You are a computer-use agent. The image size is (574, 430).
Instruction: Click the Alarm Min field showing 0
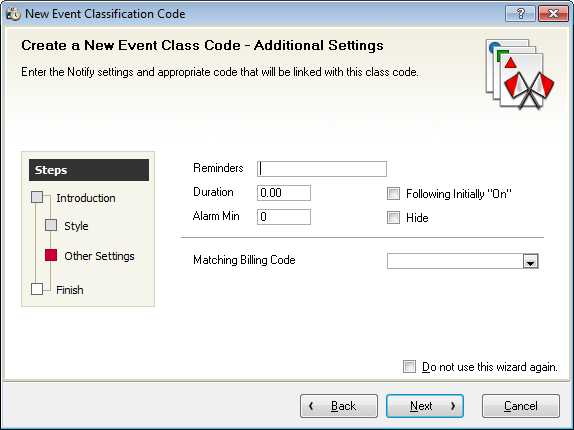[x=284, y=217]
